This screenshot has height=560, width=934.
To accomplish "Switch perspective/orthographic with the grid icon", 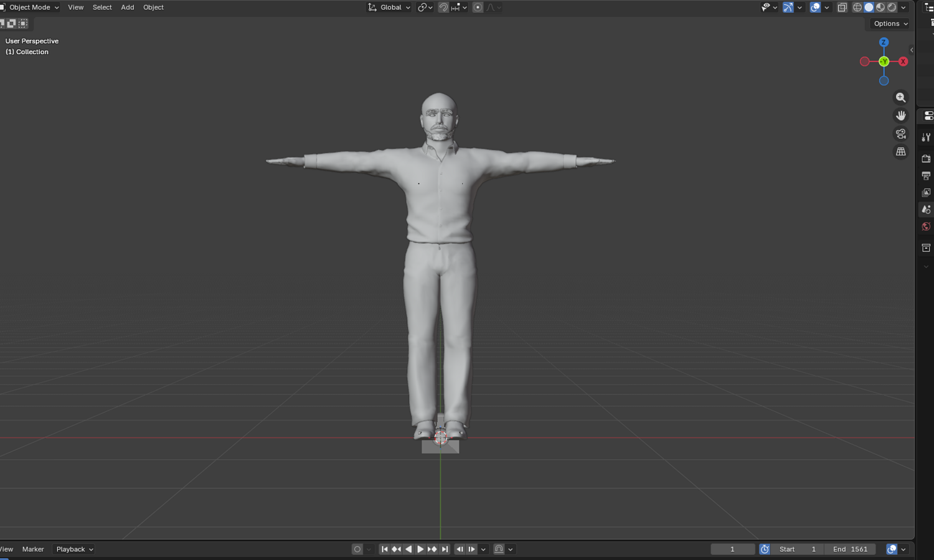I will 900,152.
